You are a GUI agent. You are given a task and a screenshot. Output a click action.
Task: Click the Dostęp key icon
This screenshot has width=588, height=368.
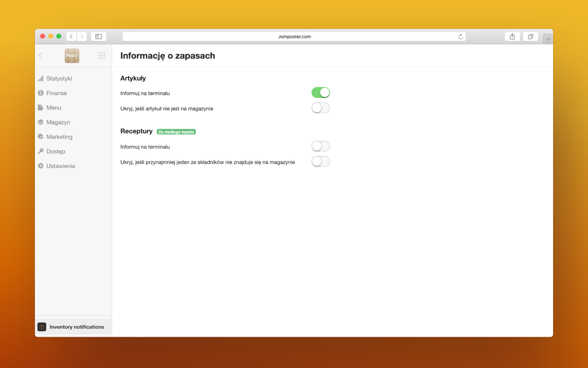[x=40, y=151]
